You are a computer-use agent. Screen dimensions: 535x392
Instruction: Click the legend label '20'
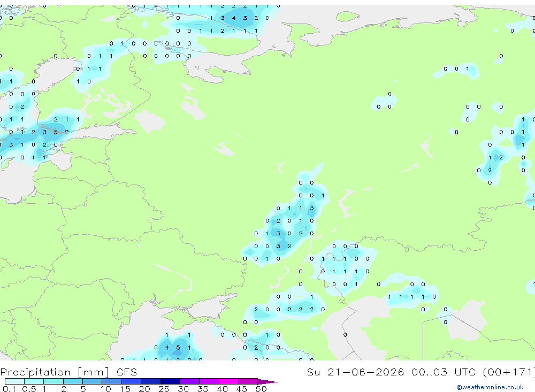(x=144, y=389)
